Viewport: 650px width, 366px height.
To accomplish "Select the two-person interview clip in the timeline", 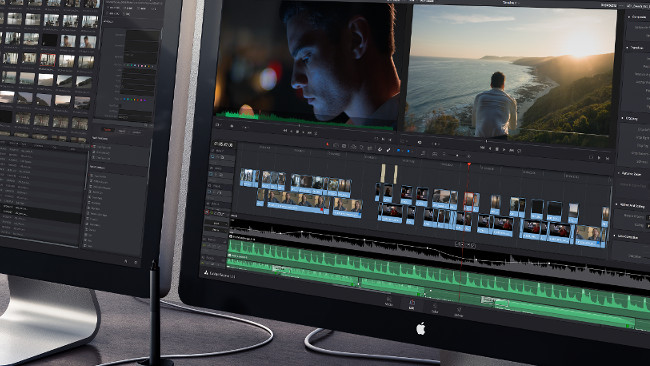I will click(347, 208).
